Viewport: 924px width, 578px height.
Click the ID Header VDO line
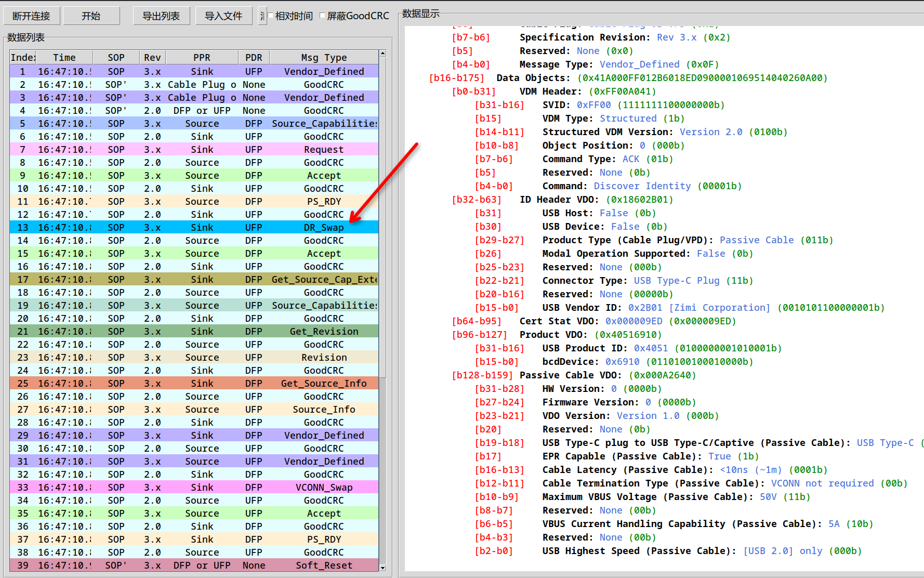coord(563,200)
